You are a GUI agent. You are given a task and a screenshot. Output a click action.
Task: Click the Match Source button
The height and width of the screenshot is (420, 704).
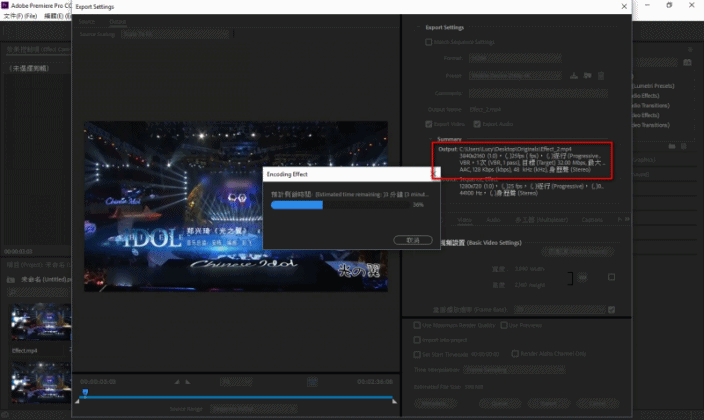tap(578, 252)
